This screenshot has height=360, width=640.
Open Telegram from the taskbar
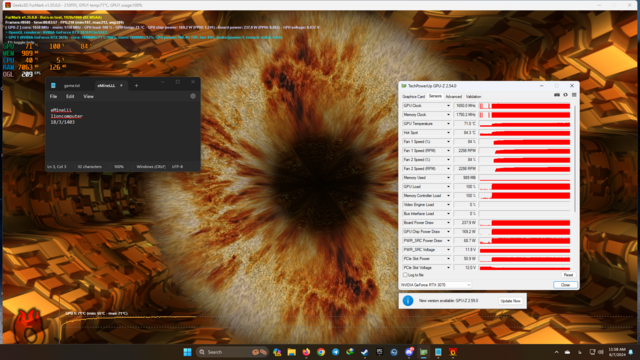(336, 352)
